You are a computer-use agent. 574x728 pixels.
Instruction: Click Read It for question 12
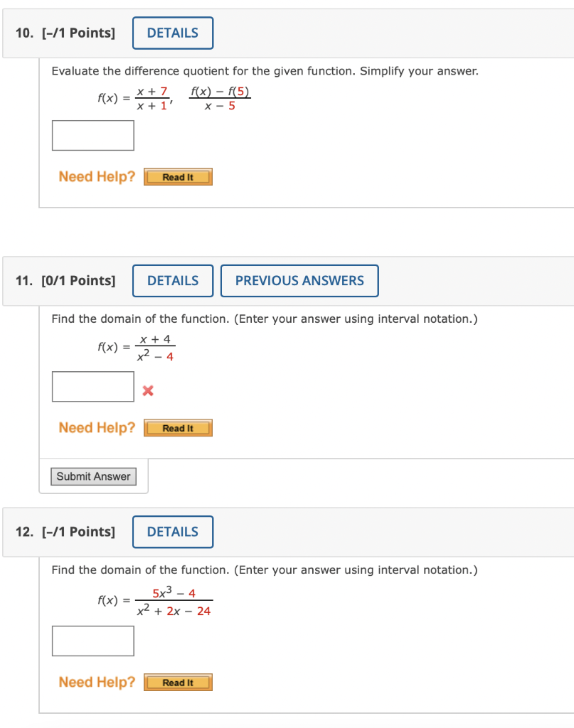click(178, 682)
